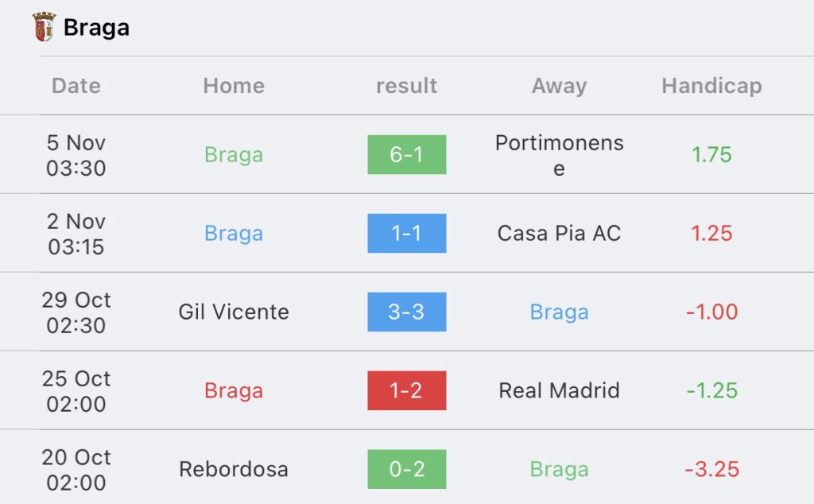
Task: Select the Real Madrid team name
Action: pyautogui.click(x=559, y=390)
